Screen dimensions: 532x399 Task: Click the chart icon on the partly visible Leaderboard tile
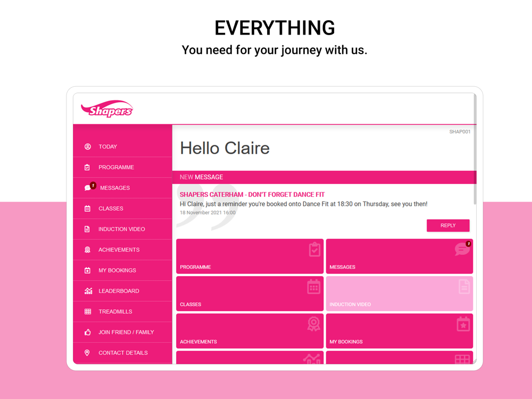312,359
